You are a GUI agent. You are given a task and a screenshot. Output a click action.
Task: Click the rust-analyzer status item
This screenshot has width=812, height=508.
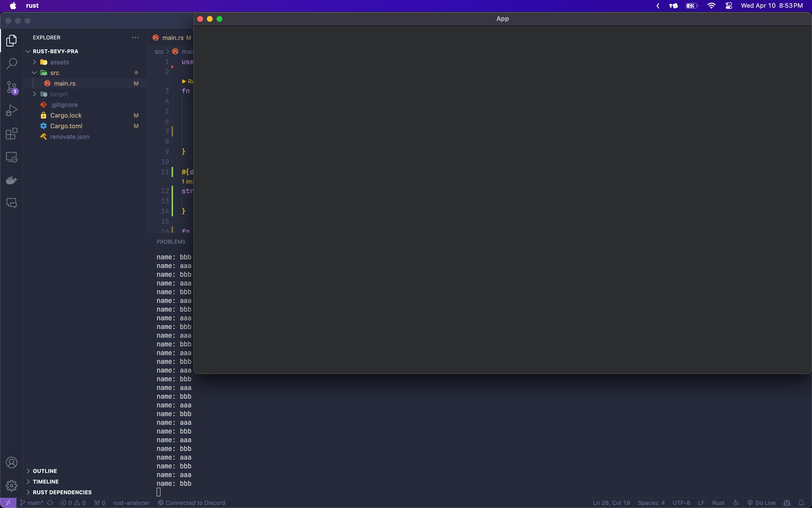click(x=131, y=503)
